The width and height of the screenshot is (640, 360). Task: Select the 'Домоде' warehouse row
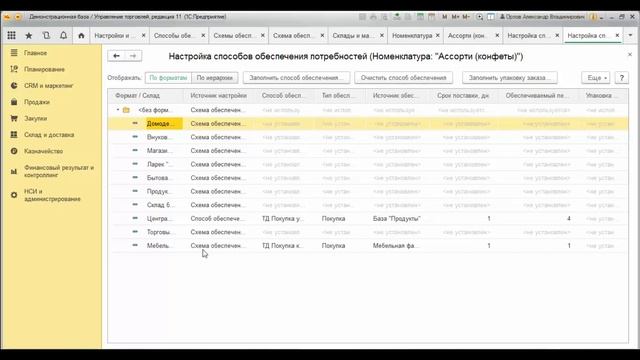tap(368, 123)
